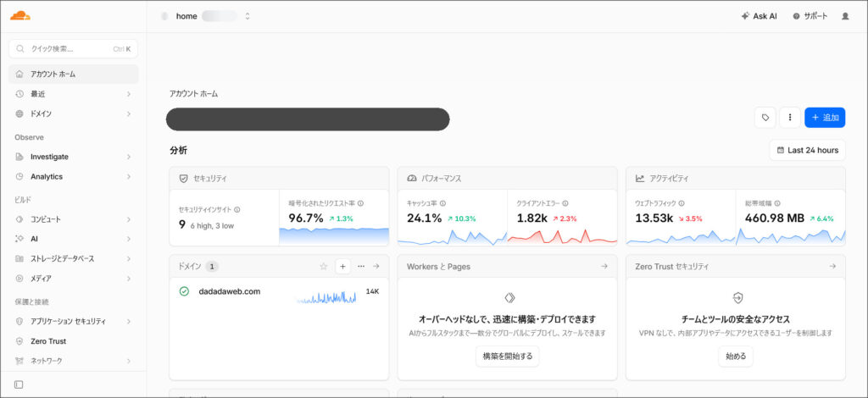Click info icon beside クライアントエラー
The height and width of the screenshot is (398, 868).
[565, 203]
